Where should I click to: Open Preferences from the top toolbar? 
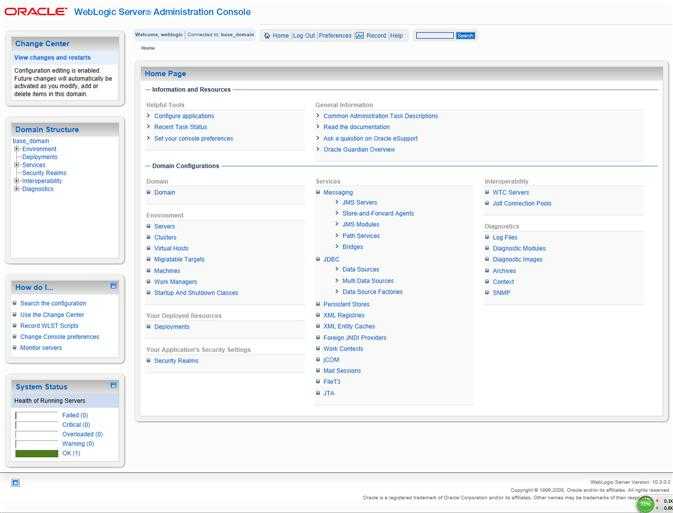335,36
